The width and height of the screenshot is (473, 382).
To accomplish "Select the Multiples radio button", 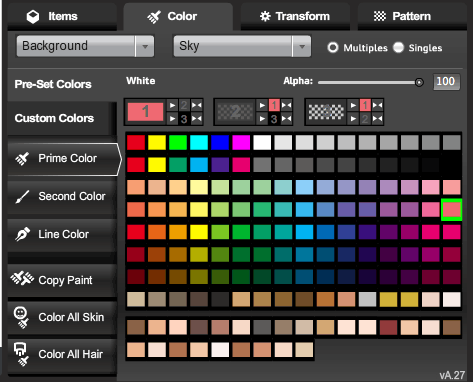I will click(x=332, y=48).
